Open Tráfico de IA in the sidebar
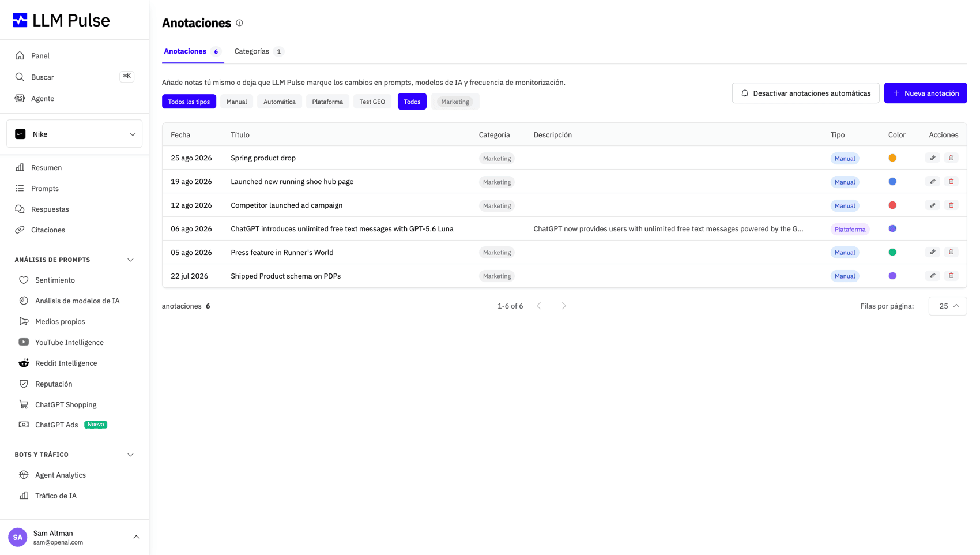Image resolution: width=980 pixels, height=555 pixels. [x=56, y=496]
